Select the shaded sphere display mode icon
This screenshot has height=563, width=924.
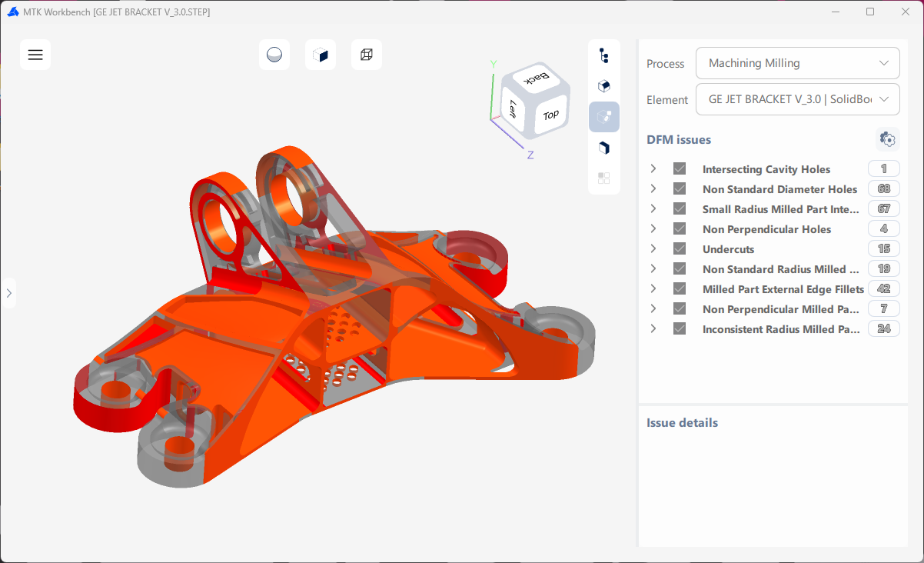[x=274, y=55]
